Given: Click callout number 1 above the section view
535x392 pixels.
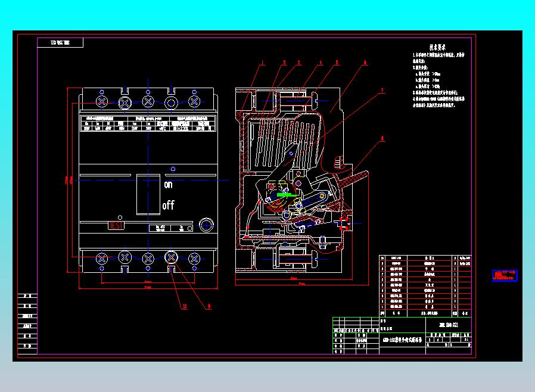Looking at the screenshot, I should pos(262,63).
